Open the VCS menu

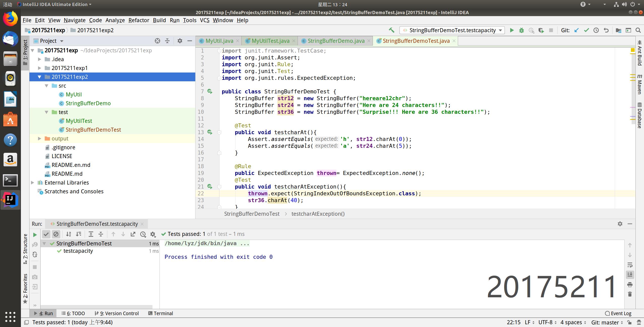[205, 20]
